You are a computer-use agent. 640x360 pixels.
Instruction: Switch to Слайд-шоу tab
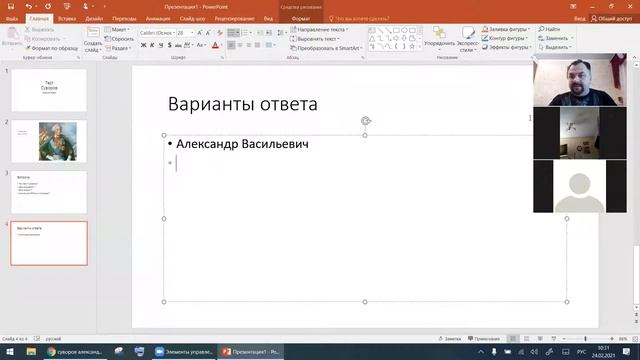(192, 19)
